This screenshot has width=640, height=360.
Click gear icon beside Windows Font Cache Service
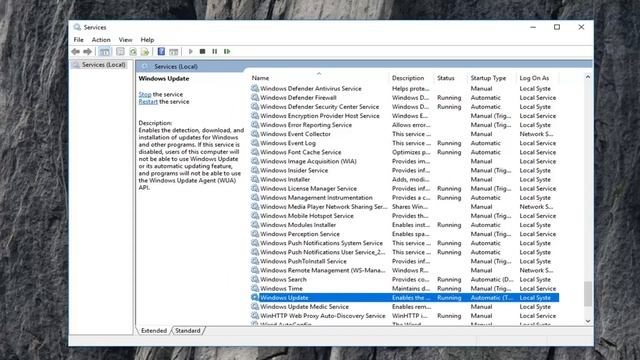tap(255, 152)
